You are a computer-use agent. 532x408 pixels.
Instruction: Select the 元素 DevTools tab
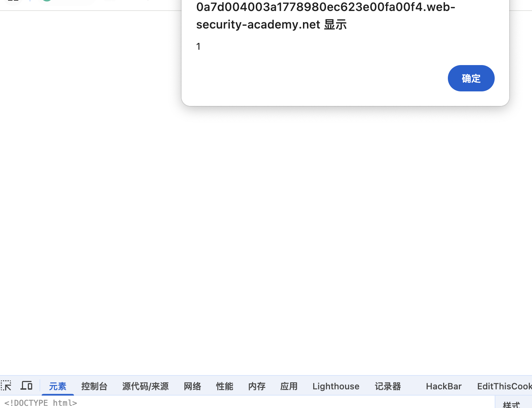[x=58, y=386]
